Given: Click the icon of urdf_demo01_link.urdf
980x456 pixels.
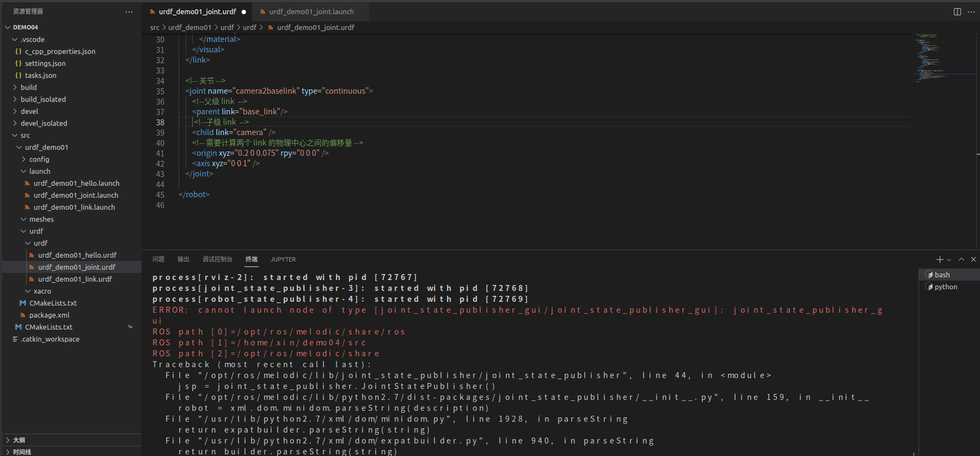Looking at the screenshot, I should [32, 279].
